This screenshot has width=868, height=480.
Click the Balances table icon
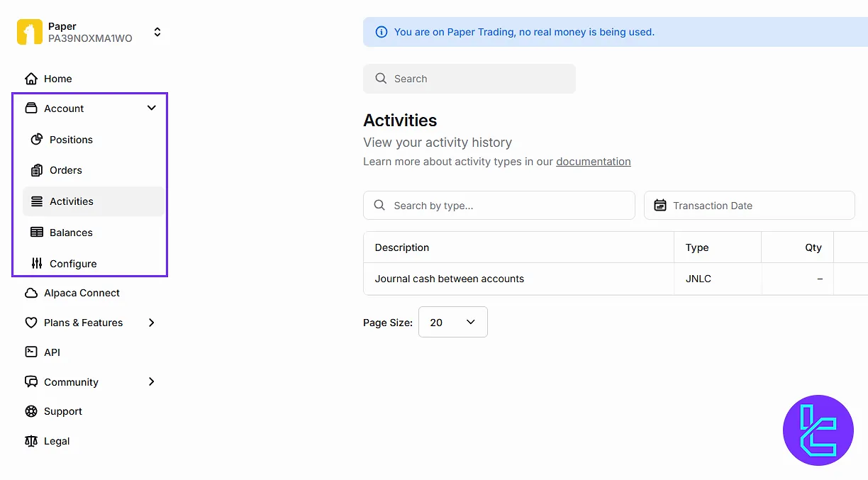click(x=37, y=233)
